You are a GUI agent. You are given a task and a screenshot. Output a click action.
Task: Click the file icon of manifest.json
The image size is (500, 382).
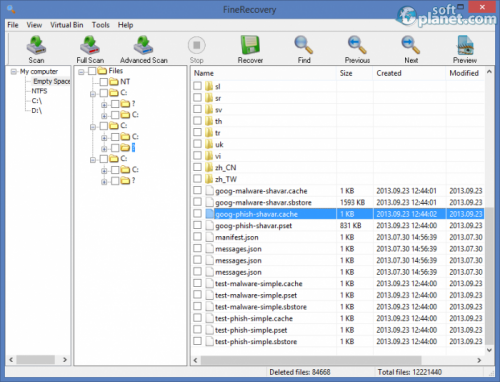[x=209, y=237]
